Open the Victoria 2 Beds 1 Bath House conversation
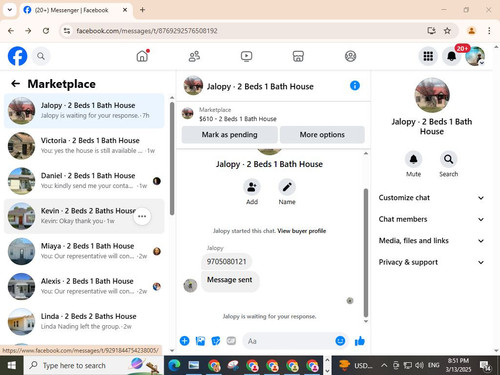Image resolution: width=500 pixels, height=375 pixels. coord(84,146)
